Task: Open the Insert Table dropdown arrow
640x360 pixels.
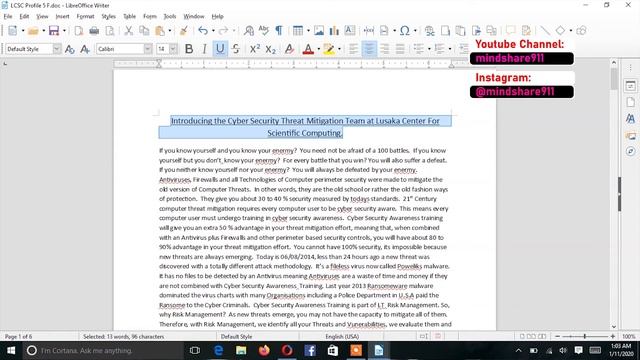Action: 308,31
